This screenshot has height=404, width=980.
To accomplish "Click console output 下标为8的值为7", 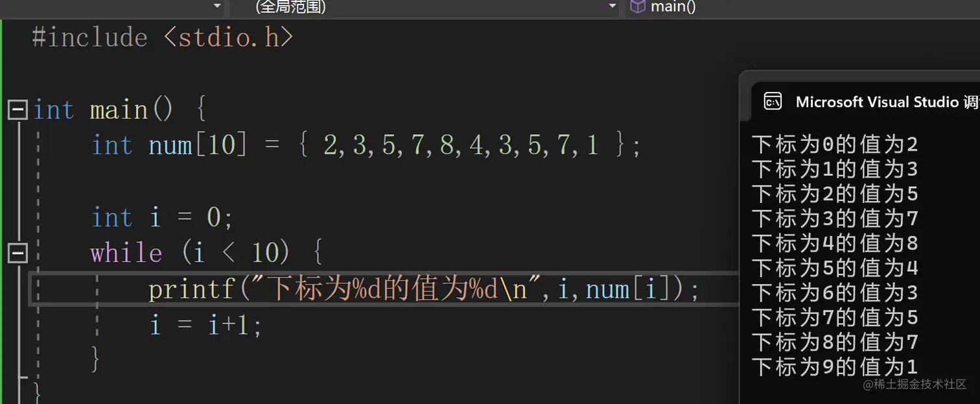I will click(x=835, y=342).
